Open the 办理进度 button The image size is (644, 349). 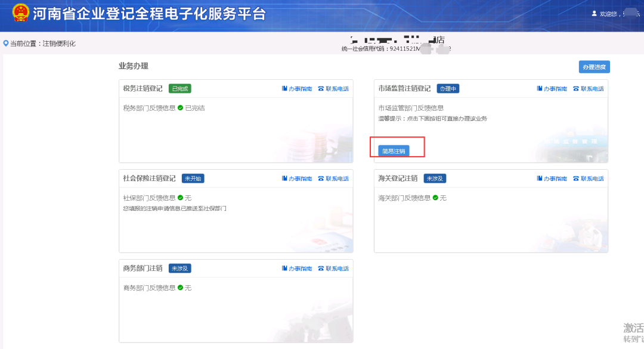tap(594, 67)
